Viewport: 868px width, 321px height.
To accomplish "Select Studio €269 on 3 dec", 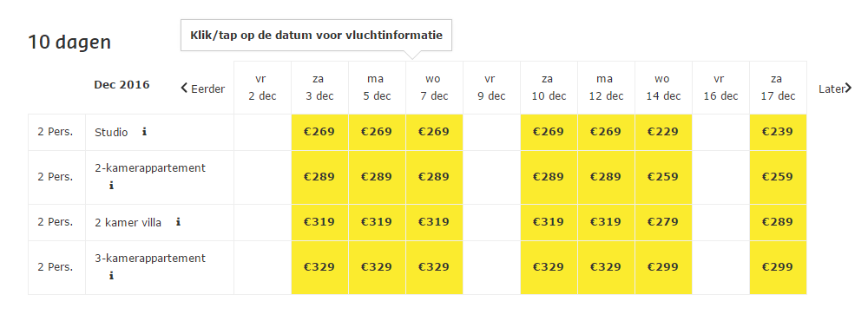I will pos(320,132).
